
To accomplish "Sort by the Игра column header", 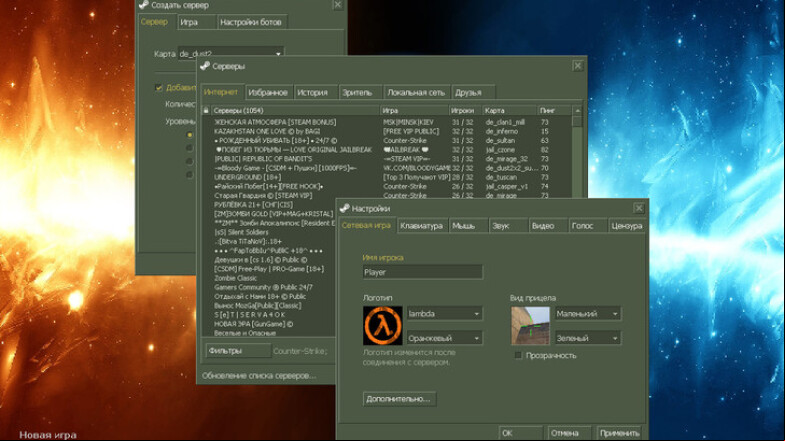I will tap(415, 110).
